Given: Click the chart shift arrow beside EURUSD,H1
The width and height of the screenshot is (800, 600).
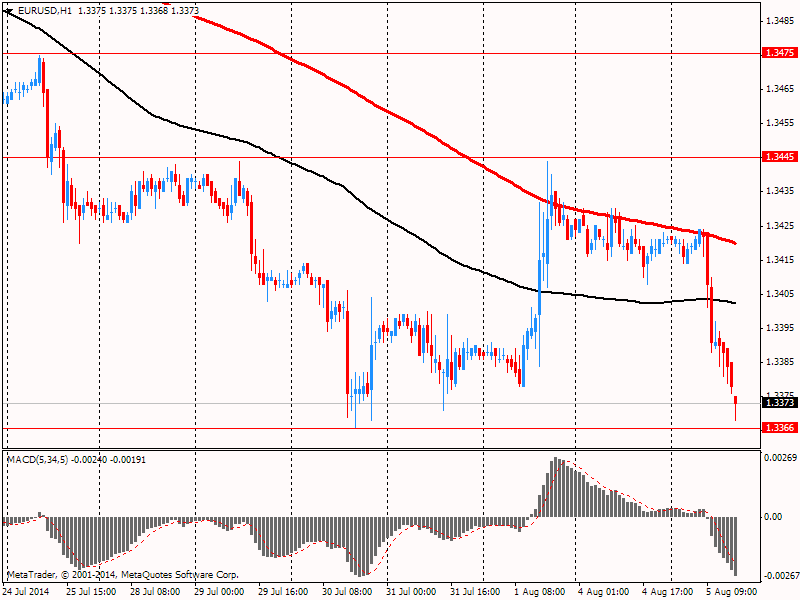Looking at the screenshot, I should click(8, 10).
